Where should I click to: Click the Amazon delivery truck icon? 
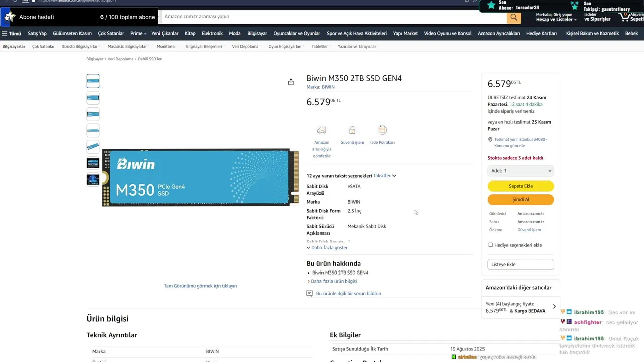321,130
